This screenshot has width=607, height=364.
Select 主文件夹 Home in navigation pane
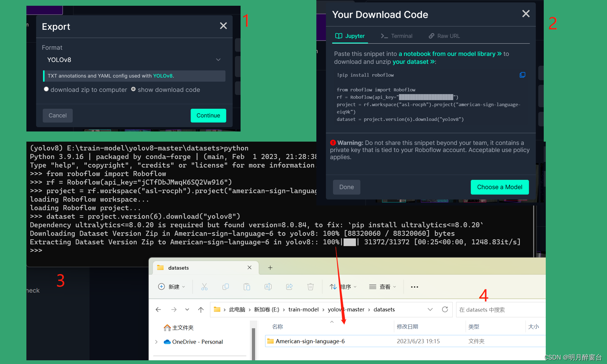tap(178, 327)
